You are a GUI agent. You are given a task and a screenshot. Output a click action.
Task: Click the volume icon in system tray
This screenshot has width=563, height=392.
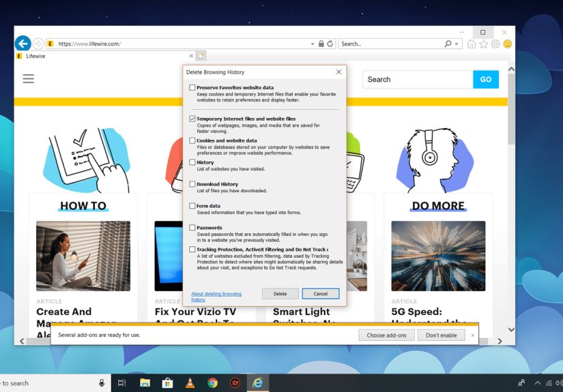[559, 383]
